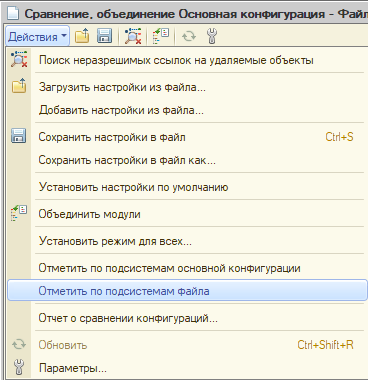Select Отметить по подсистемам основной конфигурации
This screenshot has width=368, height=380.
(x=187, y=268)
